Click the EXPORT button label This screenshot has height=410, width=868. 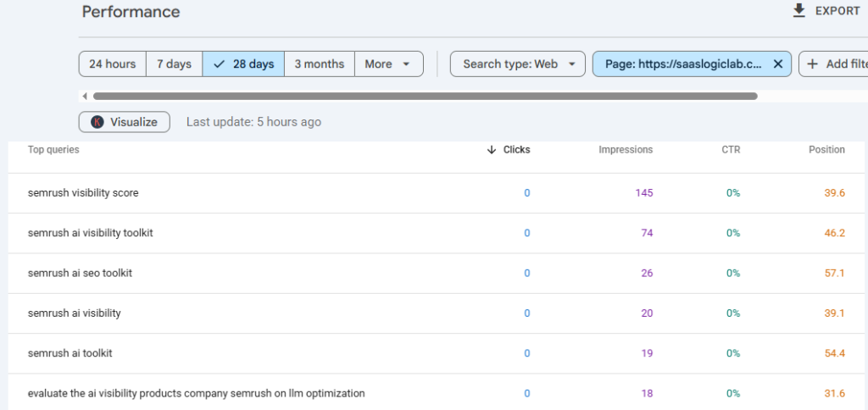click(837, 11)
